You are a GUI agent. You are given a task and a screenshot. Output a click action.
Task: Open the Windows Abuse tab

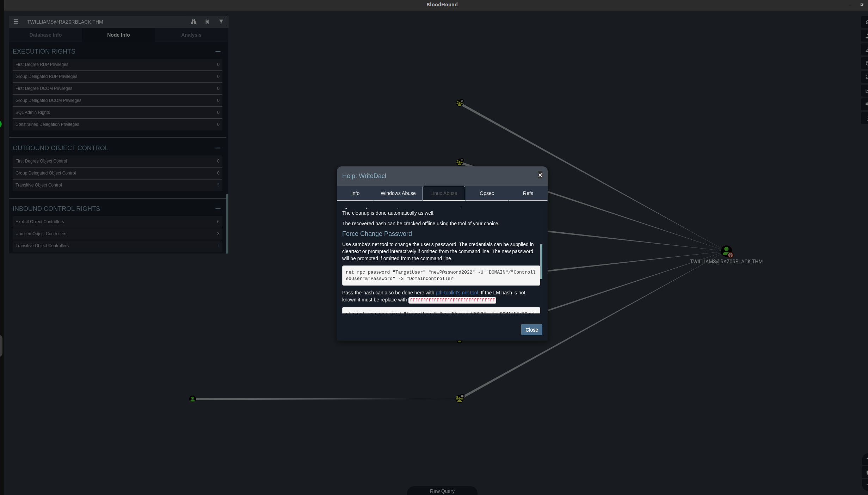[398, 193]
